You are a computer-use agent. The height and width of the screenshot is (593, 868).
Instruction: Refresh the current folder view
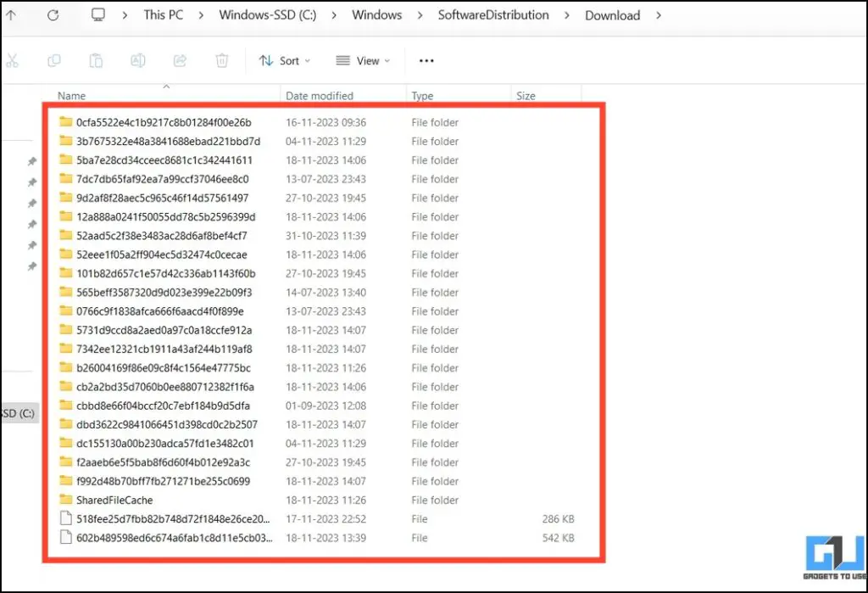click(53, 14)
